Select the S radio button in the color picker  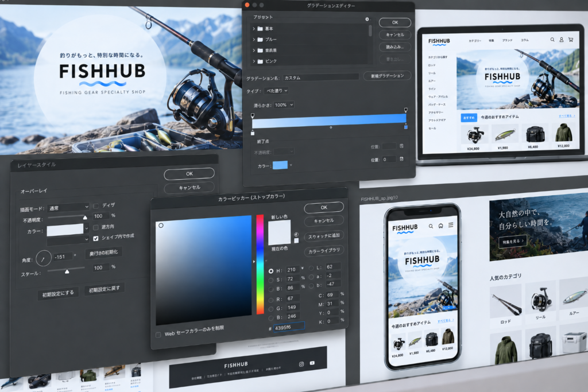pos(271,280)
